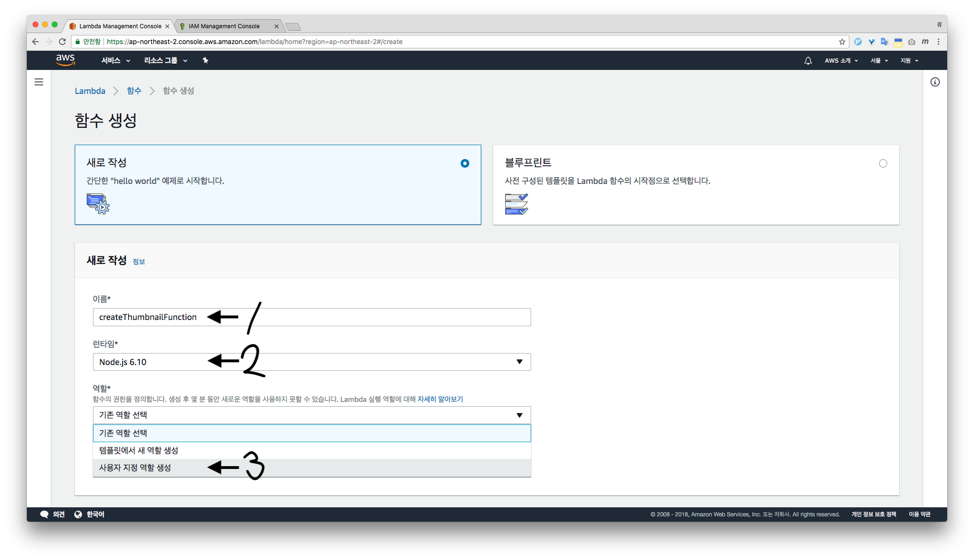Select the 새로 작성 radio button
This screenshot has height=560, width=974.
click(464, 163)
